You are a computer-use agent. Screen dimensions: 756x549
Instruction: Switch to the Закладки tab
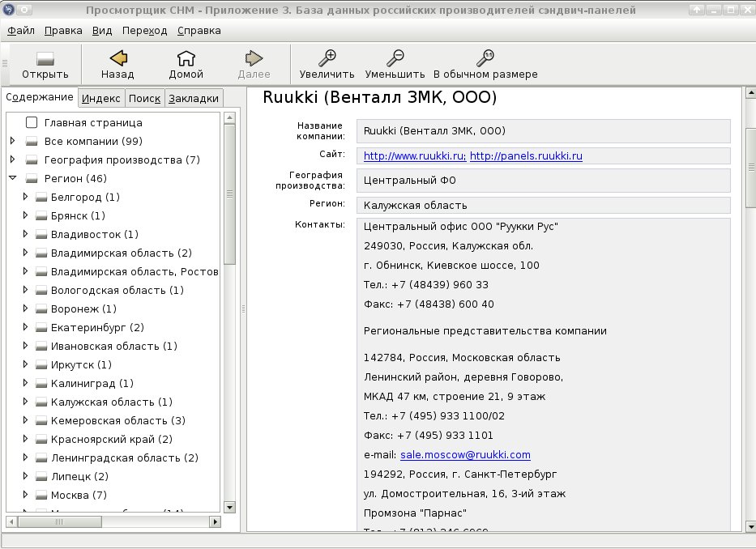(x=194, y=98)
